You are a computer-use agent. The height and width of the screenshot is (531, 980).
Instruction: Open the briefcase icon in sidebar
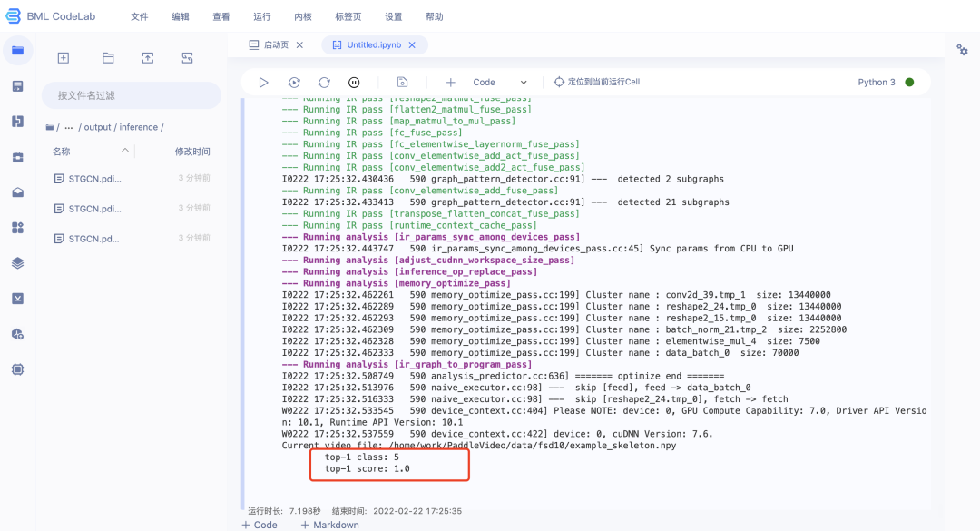[x=17, y=157]
